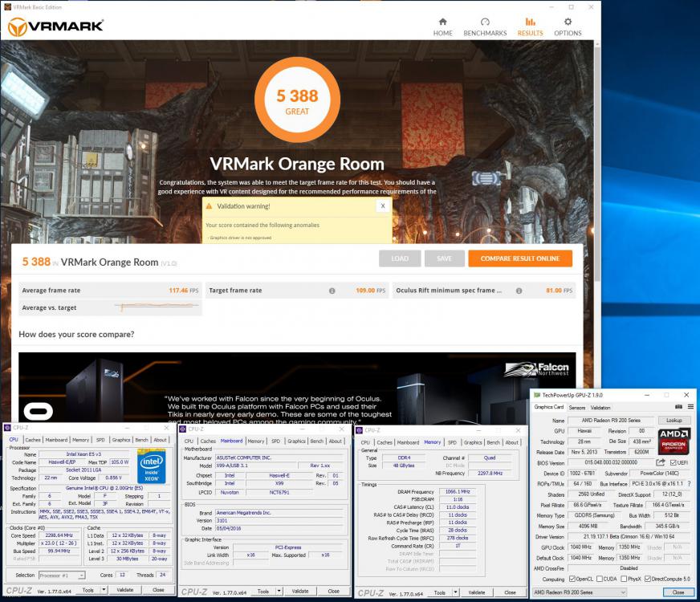Click the VRMark logo
This screenshot has width=700, height=602.
(x=55, y=26)
